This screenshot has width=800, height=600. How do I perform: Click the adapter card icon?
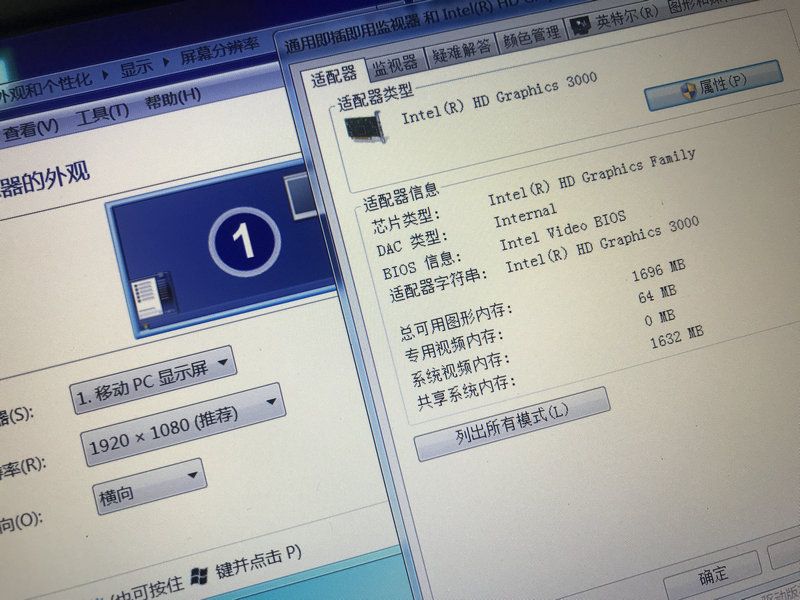tap(365, 128)
